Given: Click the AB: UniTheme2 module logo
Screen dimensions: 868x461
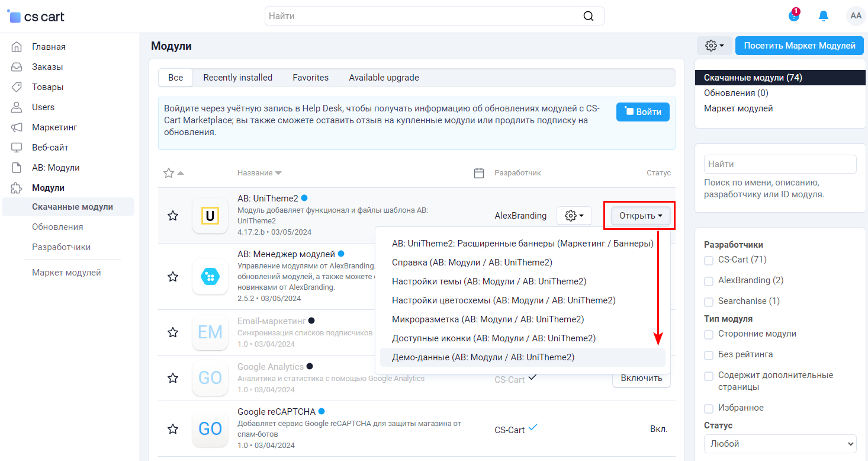Looking at the screenshot, I should [210, 216].
